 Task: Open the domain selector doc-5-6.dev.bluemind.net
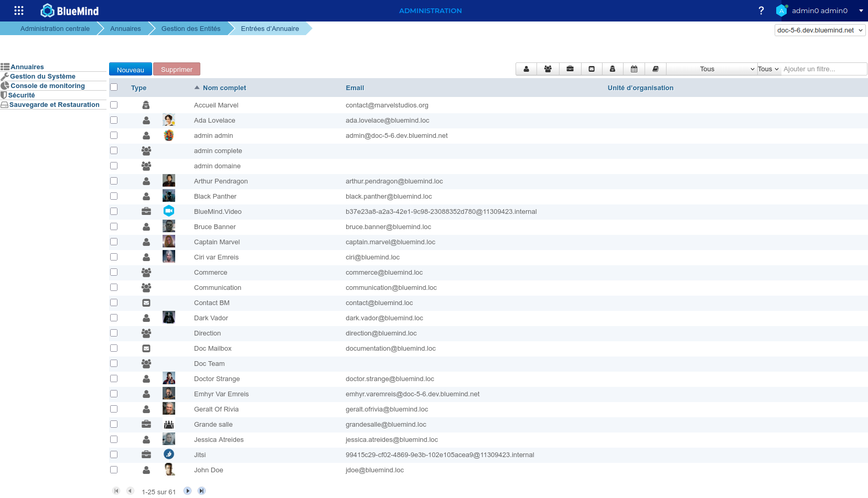[x=820, y=30]
